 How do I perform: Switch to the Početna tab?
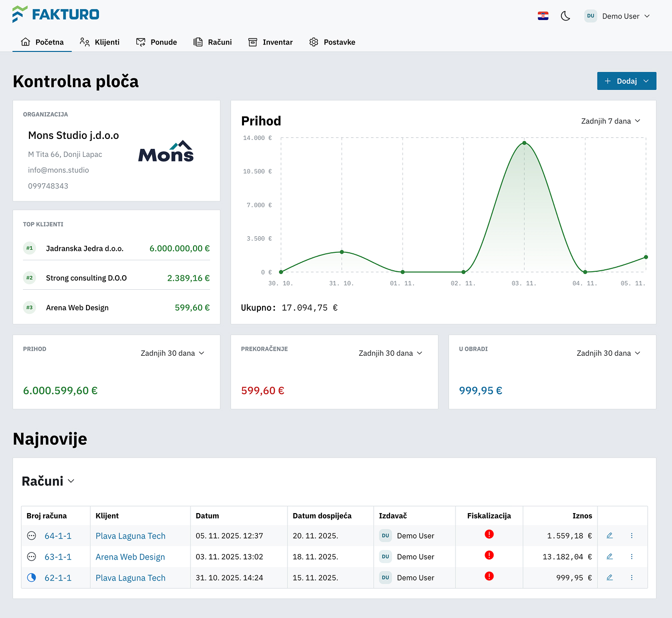coord(42,42)
